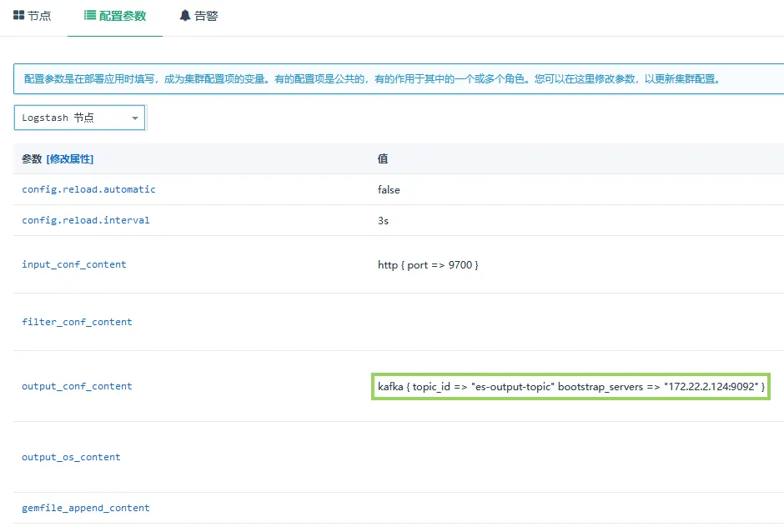Click the empty value cell for filter_conf_content

click(x=575, y=322)
